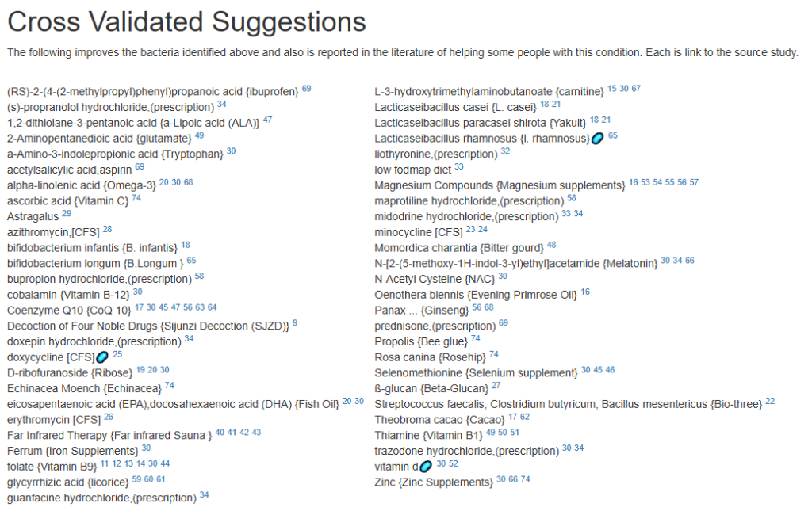Open reference 25 beside doxycycline [CFS]
Screen dimensions: 812x511
(x=117, y=354)
